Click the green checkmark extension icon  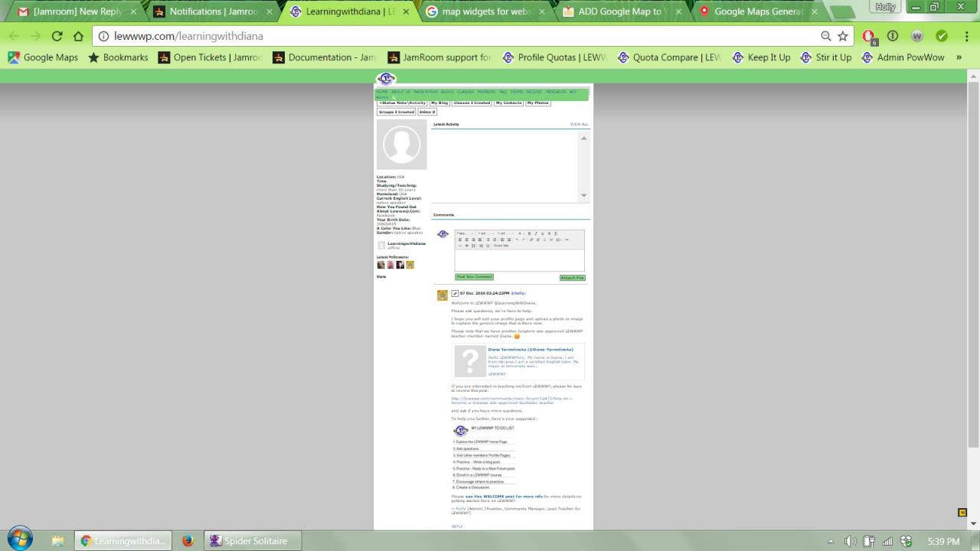pos(942,36)
